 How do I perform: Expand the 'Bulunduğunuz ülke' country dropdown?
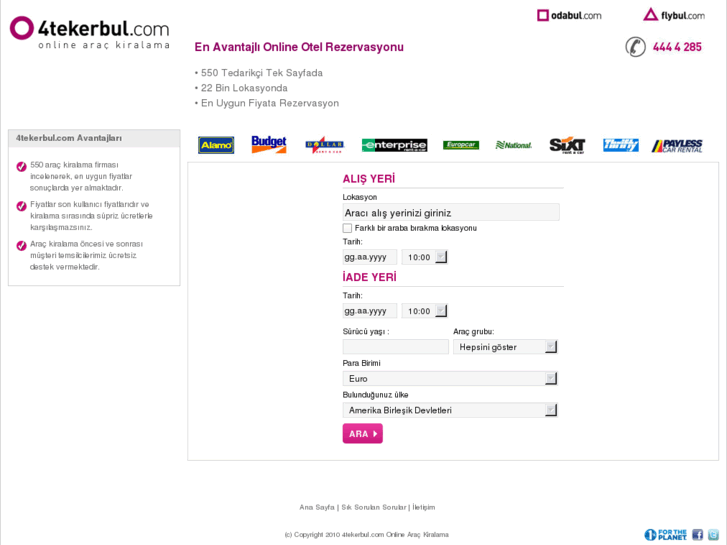point(449,410)
